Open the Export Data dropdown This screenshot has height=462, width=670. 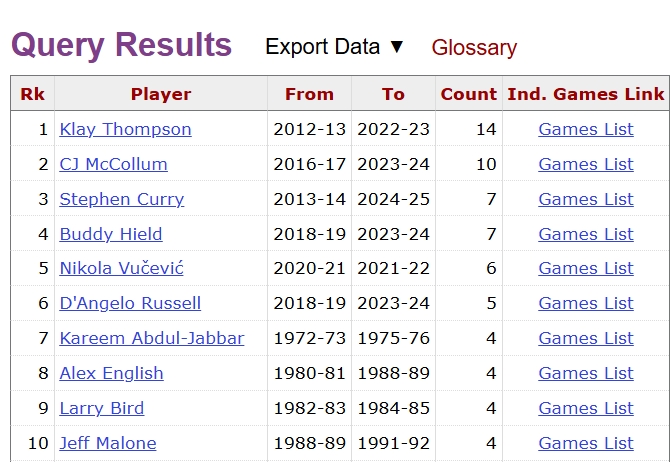(x=334, y=47)
